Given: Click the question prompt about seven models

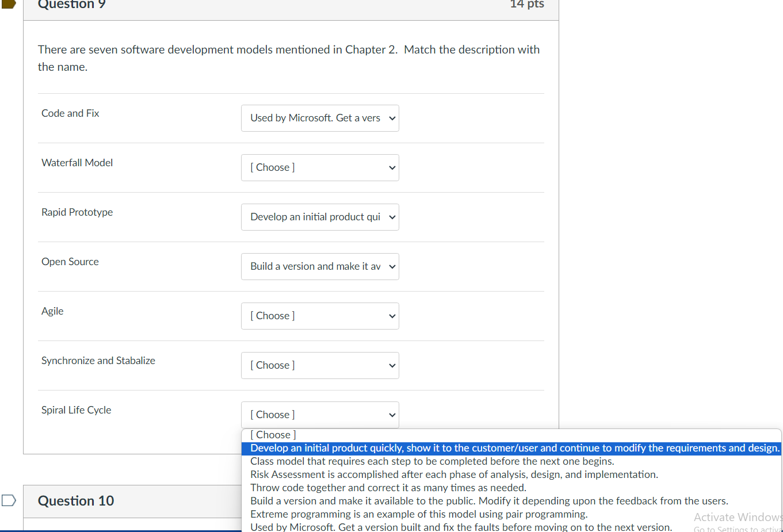Looking at the screenshot, I should coord(289,58).
